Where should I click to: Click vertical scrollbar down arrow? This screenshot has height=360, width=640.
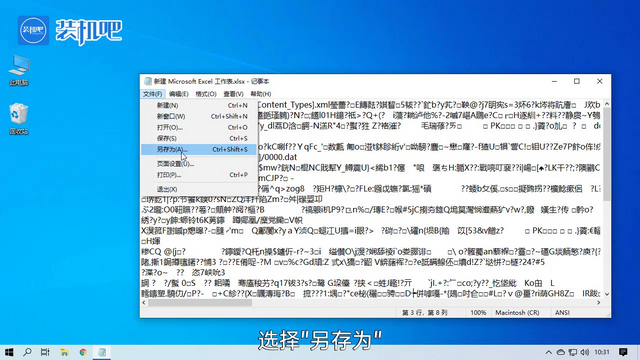point(607,294)
